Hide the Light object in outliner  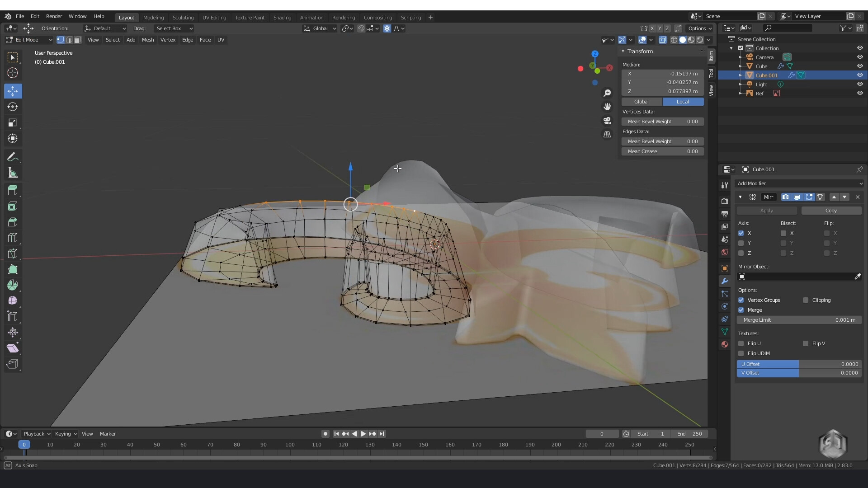[x=860, y=84]
